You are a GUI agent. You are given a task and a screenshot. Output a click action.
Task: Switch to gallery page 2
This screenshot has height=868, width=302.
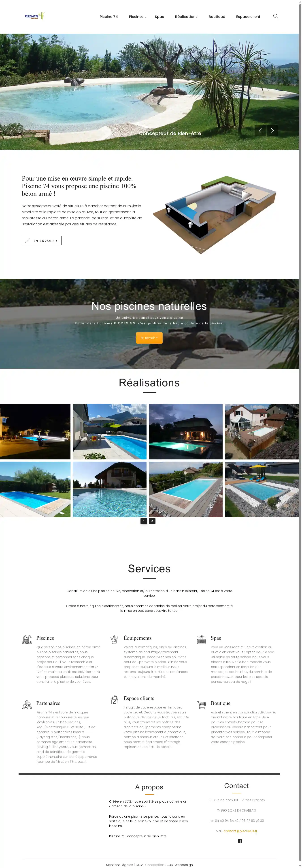pyautogui.click(x=152, y=521)
